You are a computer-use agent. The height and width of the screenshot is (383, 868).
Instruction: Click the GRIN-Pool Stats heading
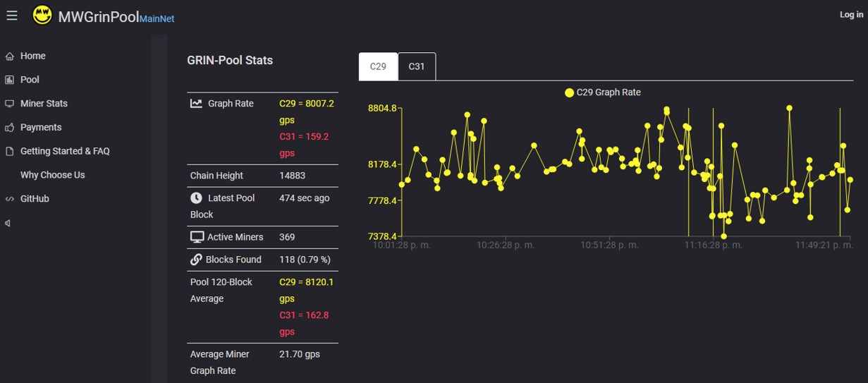pos(230,61)
